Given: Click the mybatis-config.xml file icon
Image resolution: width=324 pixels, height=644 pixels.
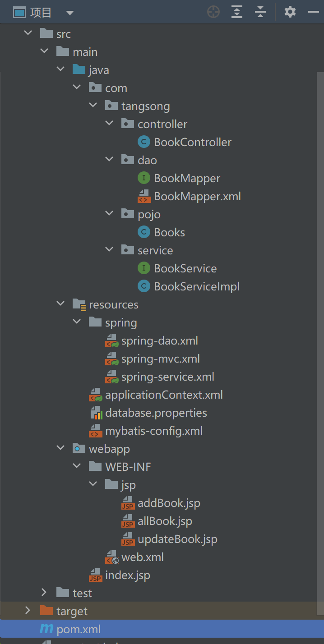Looking at the screenshot, I should point(95,431).
